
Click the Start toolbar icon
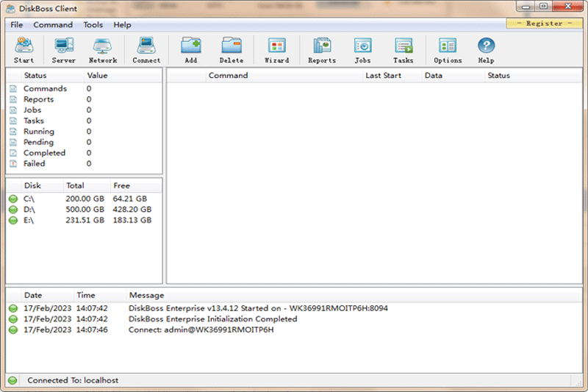24,50
